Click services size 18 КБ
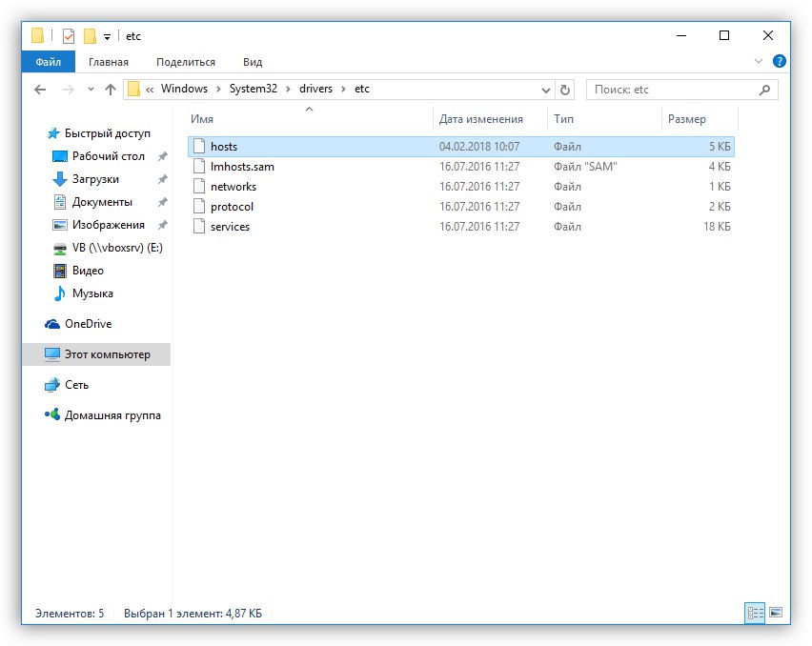 pyautogui.click(x=717, y=227)
